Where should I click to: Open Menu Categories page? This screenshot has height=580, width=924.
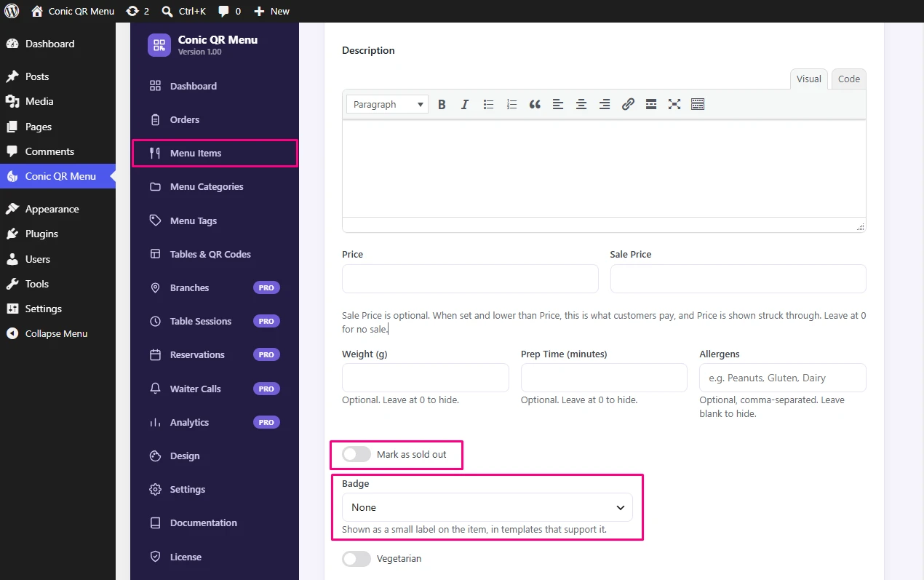[x=215, y=187]
